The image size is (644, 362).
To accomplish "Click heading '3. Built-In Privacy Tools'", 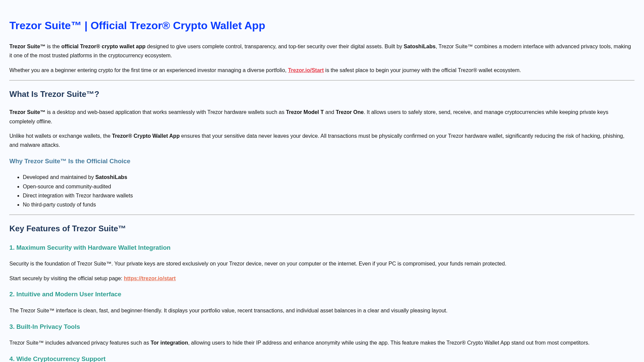I will coord(45,327).
